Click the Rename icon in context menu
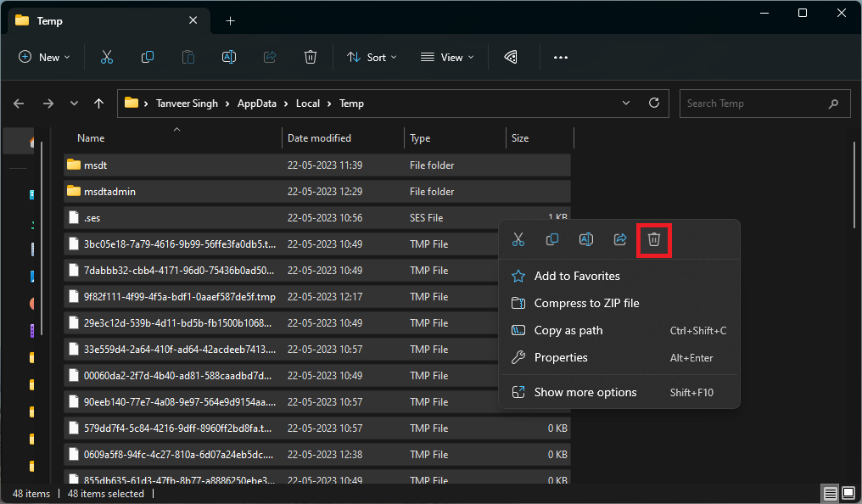 pos(585,240)
